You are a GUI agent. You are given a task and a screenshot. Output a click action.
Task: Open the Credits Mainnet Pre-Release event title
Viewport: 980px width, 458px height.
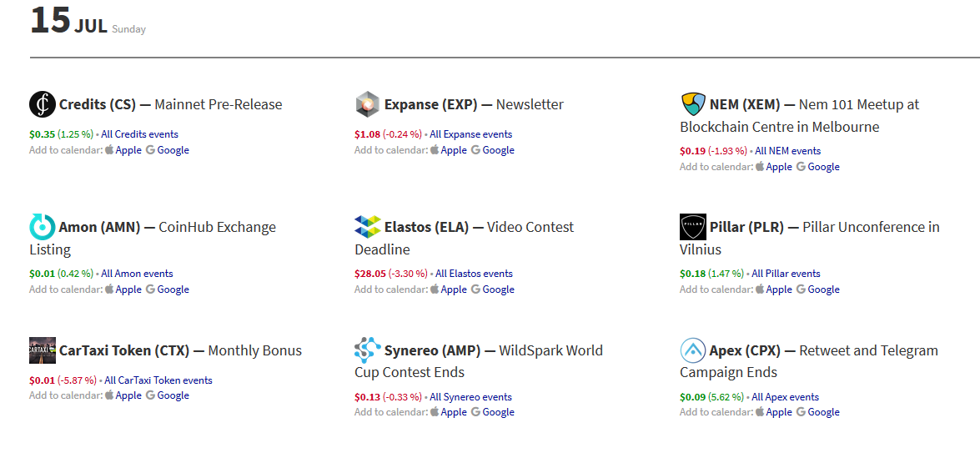[219, 105]
